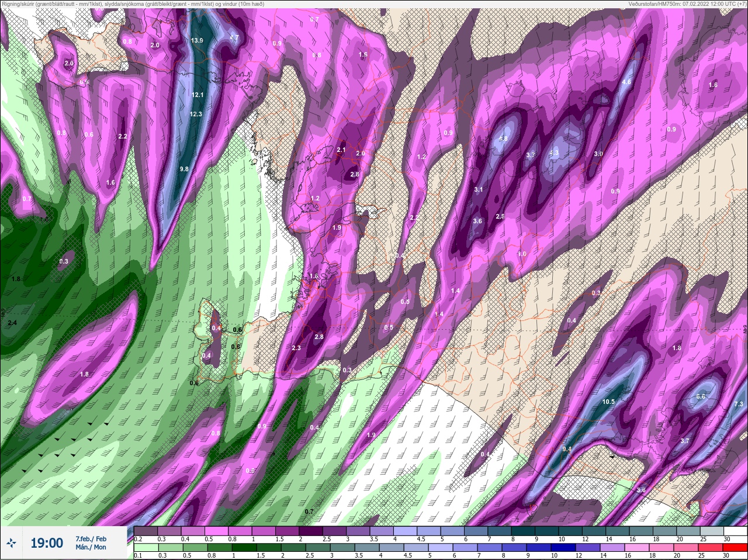Click the 10.5 precipitation value on the map
This screenshot has width=748, height=560.
pos(608,402)
